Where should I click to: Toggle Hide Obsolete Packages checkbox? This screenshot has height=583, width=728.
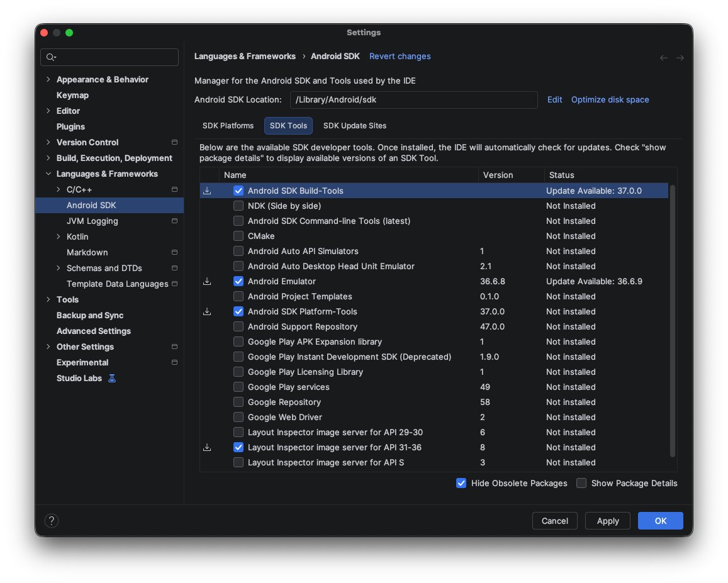[461, 483]
